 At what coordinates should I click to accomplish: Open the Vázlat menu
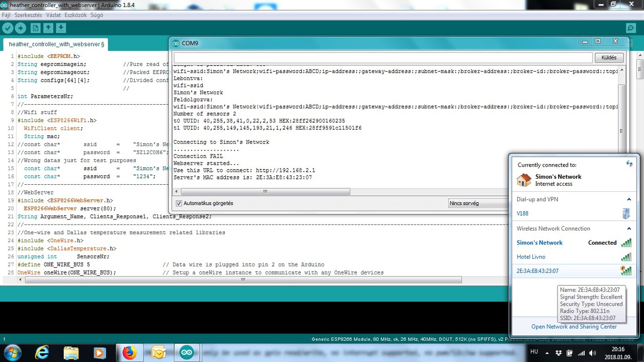tap(53, 15)
